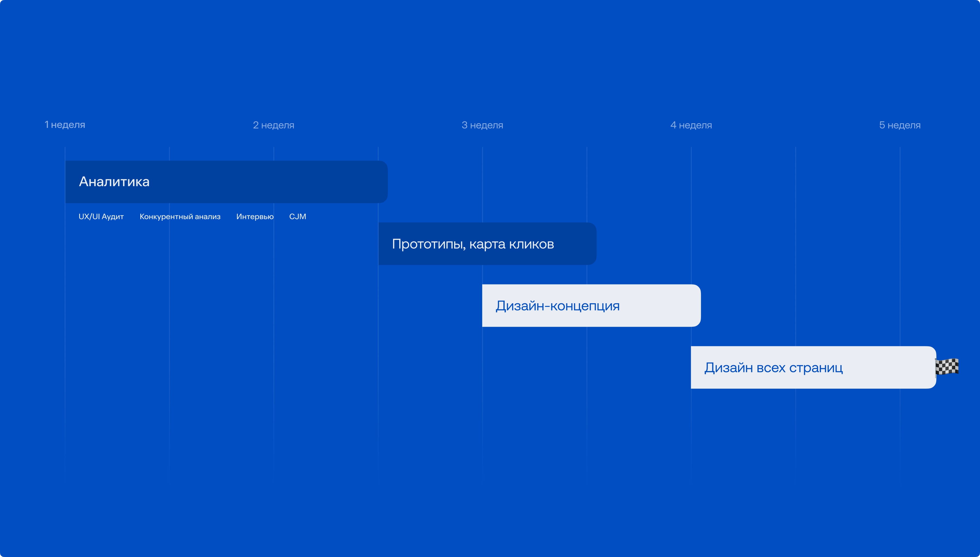Choose the 4 неделя column header

691,125
